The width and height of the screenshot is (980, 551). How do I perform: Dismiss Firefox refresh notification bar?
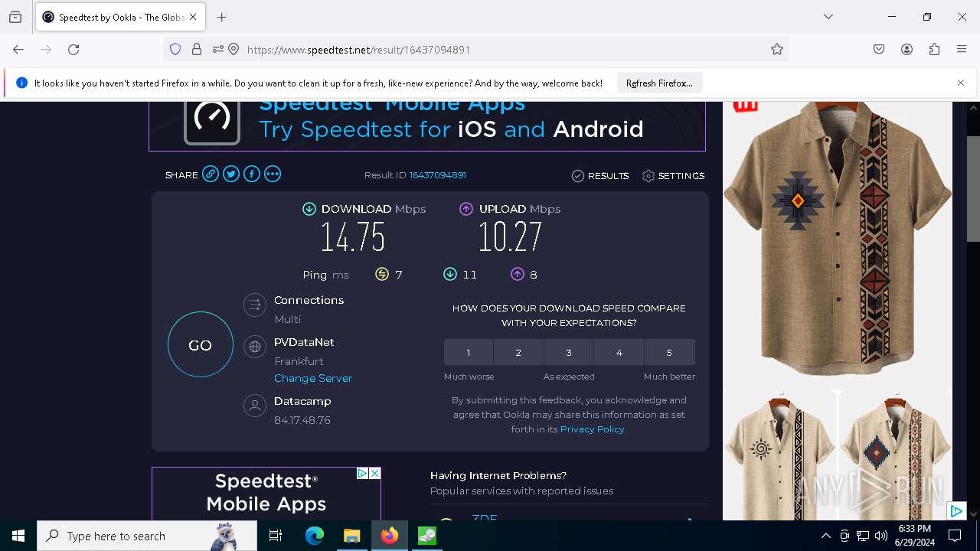(961, 83)
